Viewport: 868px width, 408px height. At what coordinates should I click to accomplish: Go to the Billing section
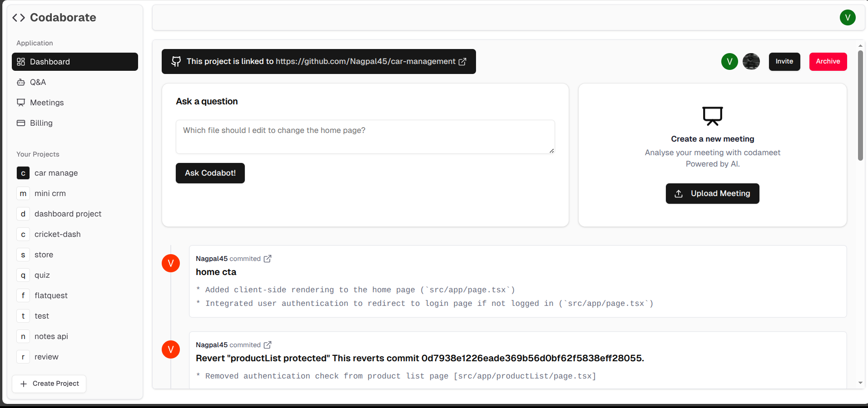coord(41,123)
